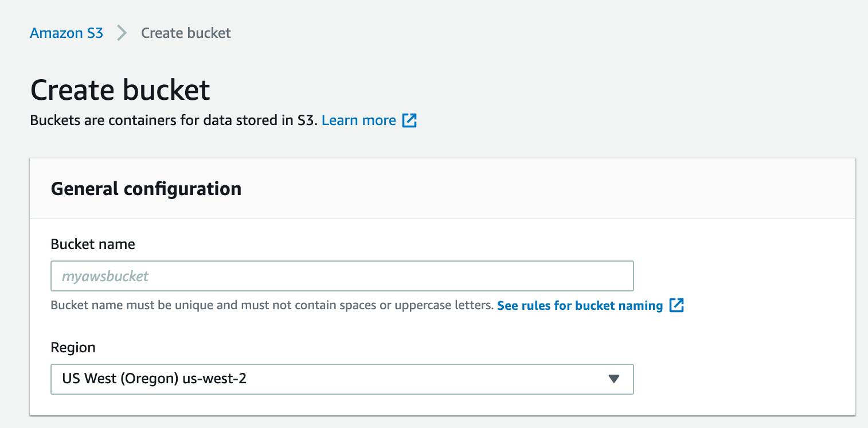Open the US West (Oregon) region selector
The width and height of the screenshot is (868, 428).
(342, 379)
